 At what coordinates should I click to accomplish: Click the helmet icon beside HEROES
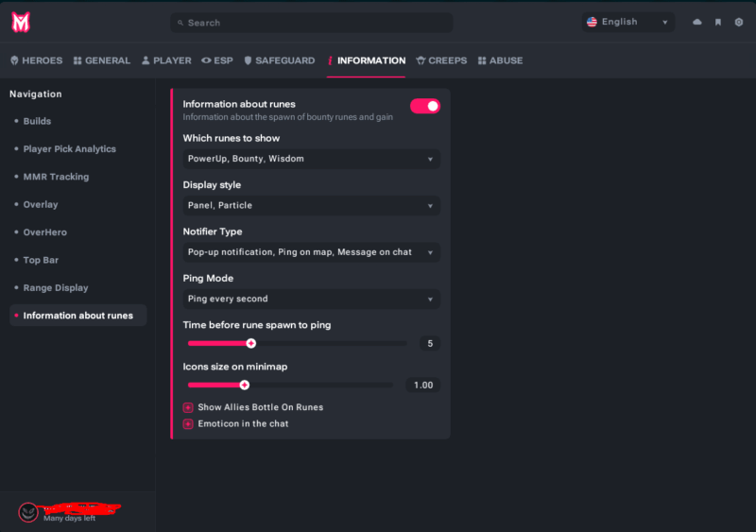coord(14,60)
